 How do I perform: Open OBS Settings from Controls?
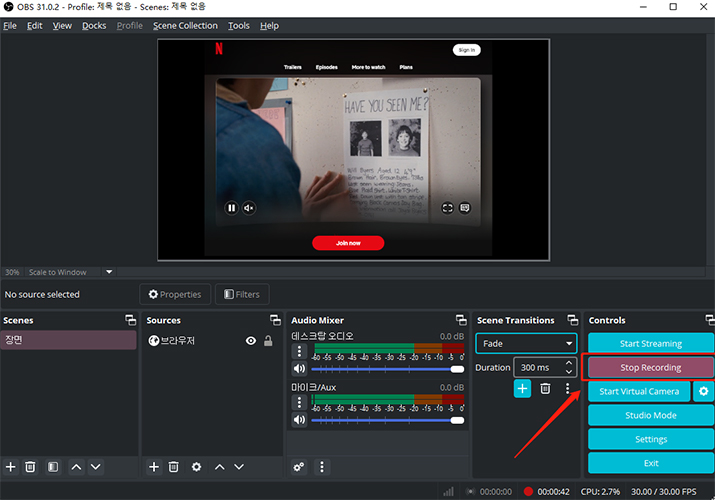(x=651, y=439)
